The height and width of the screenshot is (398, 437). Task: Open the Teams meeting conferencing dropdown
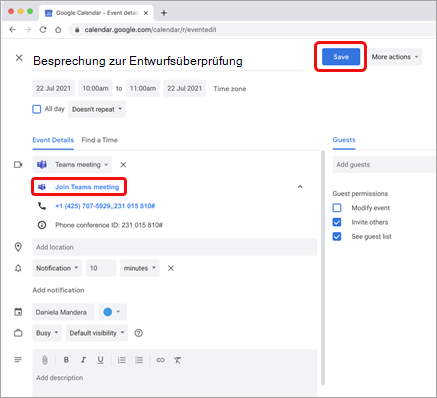(72, 165)
